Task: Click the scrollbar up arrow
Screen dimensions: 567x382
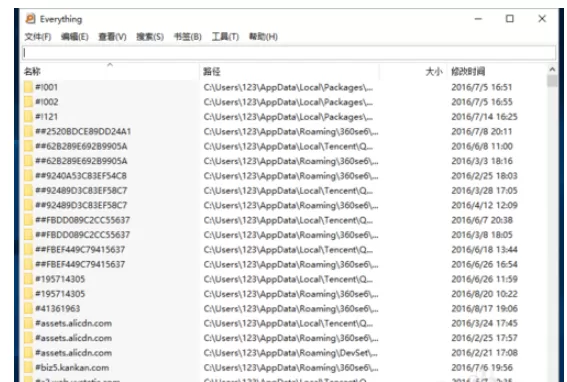Action: 552,69
